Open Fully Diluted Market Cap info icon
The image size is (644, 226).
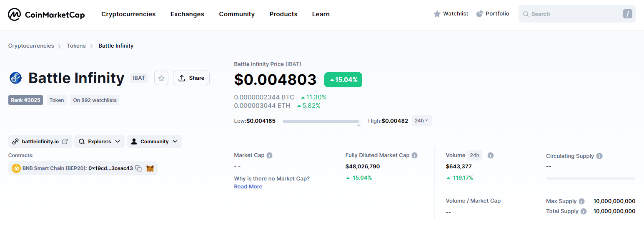coord(415,155)
